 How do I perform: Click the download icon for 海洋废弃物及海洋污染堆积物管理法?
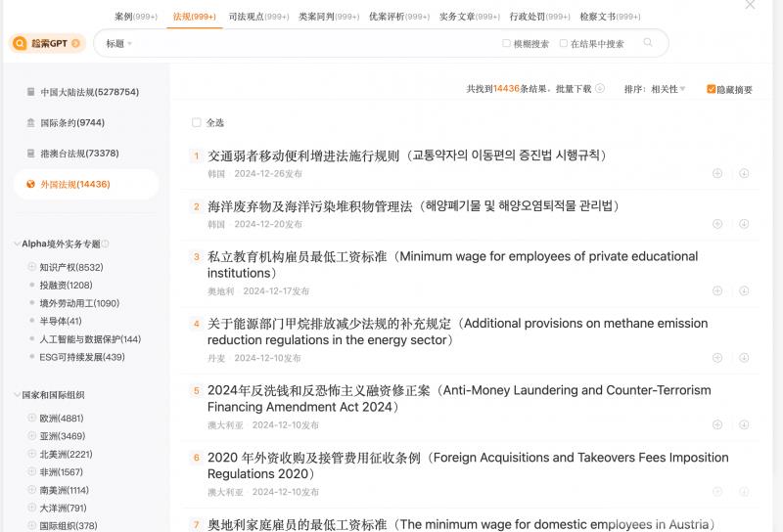[x=744, y=224]
